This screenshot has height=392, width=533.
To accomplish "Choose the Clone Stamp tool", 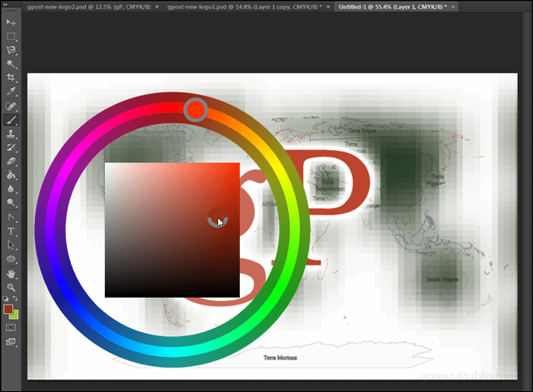I will tap(12, 134).
